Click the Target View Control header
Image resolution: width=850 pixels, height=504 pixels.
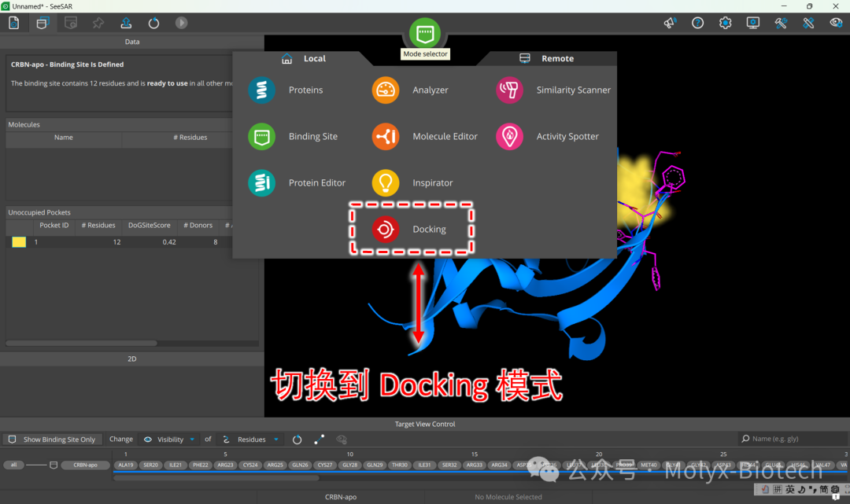[x=425, y=424]
